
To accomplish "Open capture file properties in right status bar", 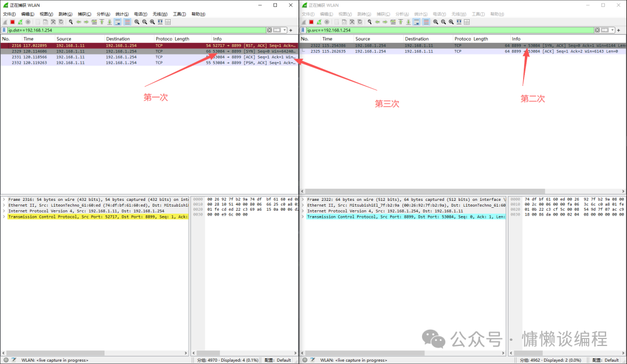I will tap(313, 360).
